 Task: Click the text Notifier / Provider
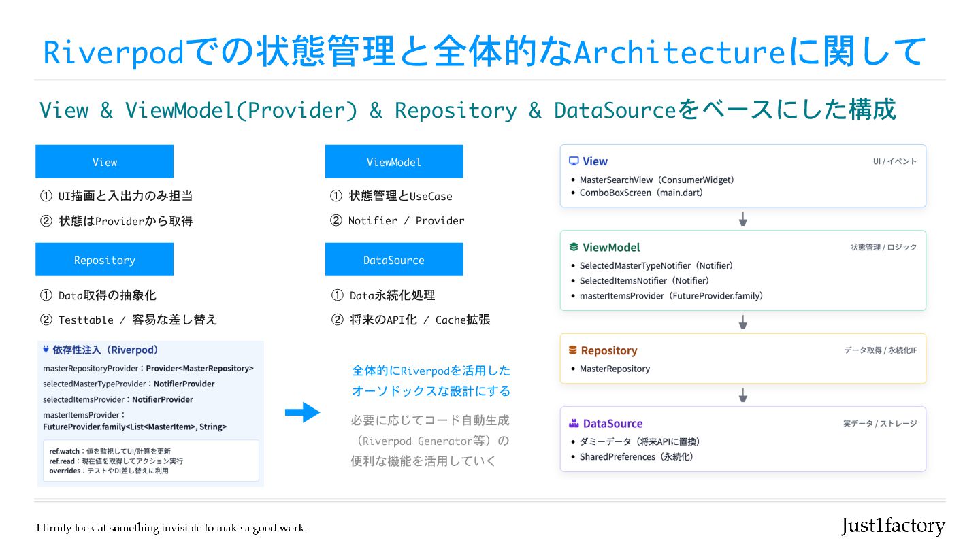(x=406, y=220)
